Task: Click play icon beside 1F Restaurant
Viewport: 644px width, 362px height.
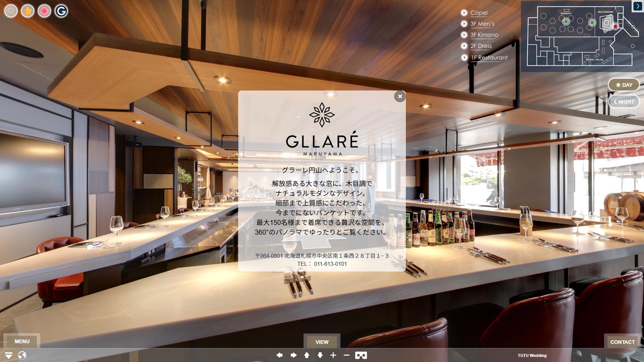Action: click(464, 57)
